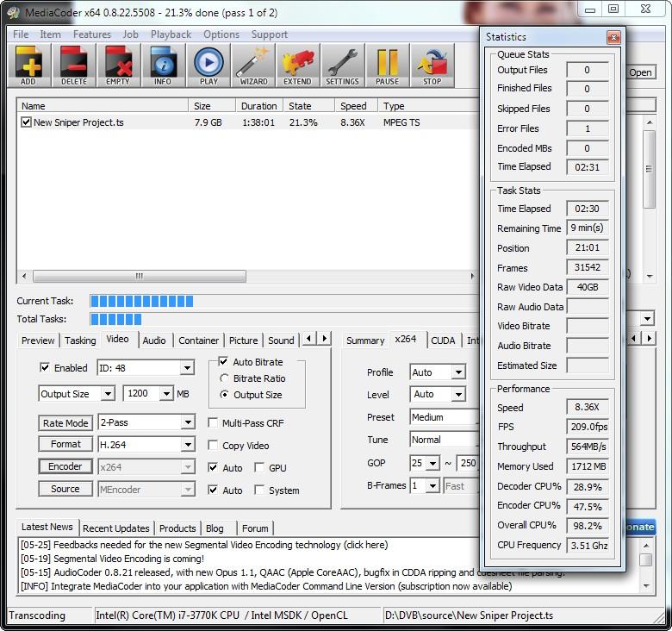Click the STOP toolbar icon

(x=432, y=66)
